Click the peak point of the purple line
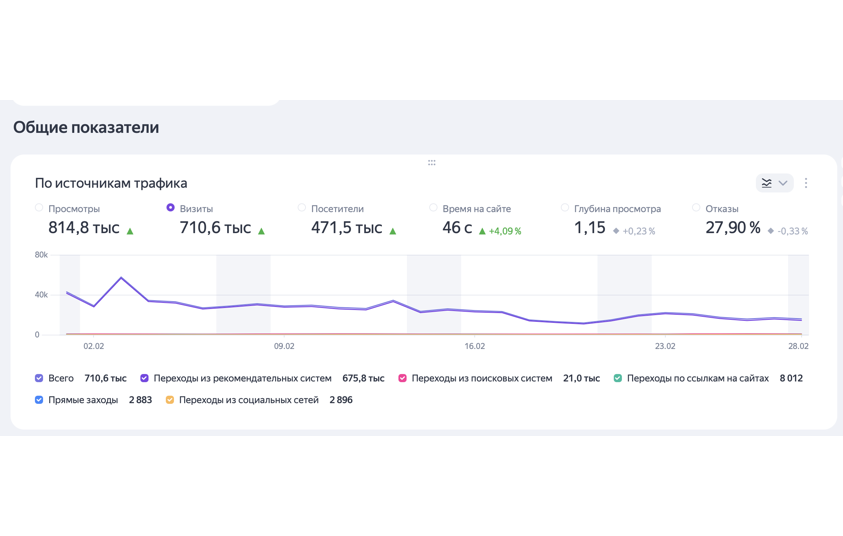This screenshot has width=843, height=536. coord(121,278)
